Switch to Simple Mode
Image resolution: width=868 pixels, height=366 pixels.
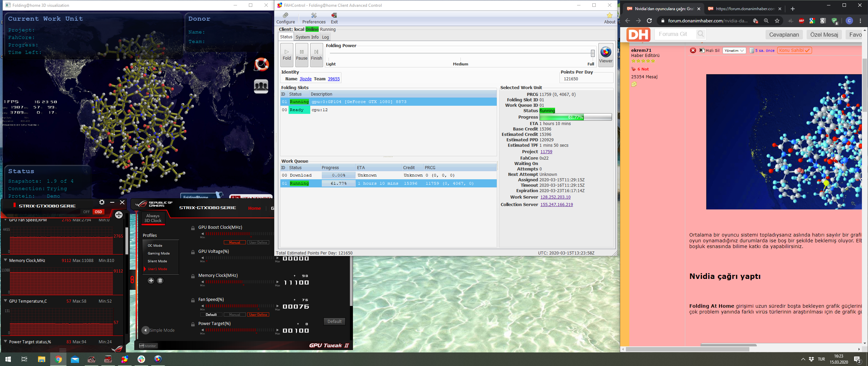[158, 330]
